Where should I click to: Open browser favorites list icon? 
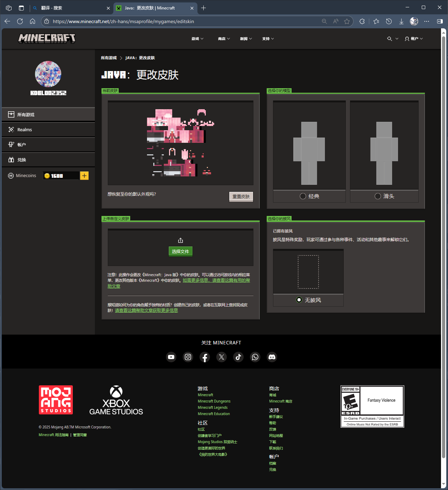376,21
